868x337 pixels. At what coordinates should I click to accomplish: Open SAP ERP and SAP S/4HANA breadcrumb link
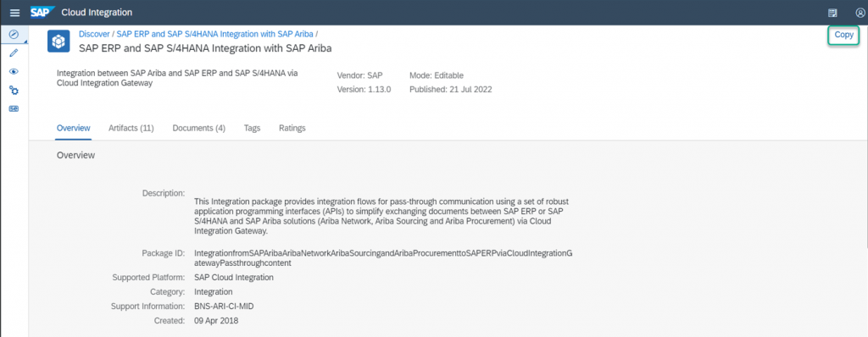pos(214,34)
